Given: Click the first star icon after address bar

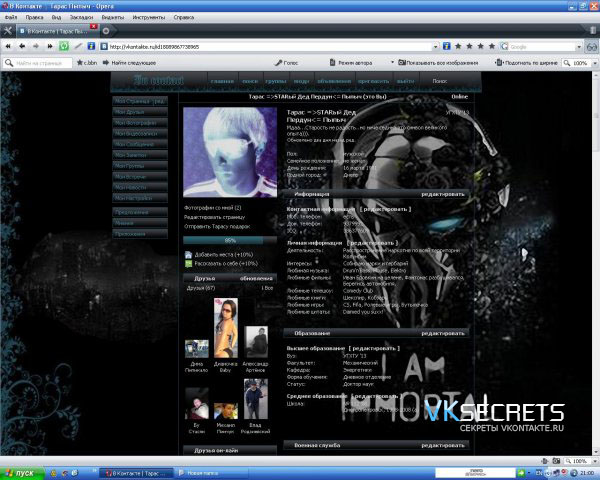Looking at the screenshot, I should pyautogui.click(x=458, y=46).
